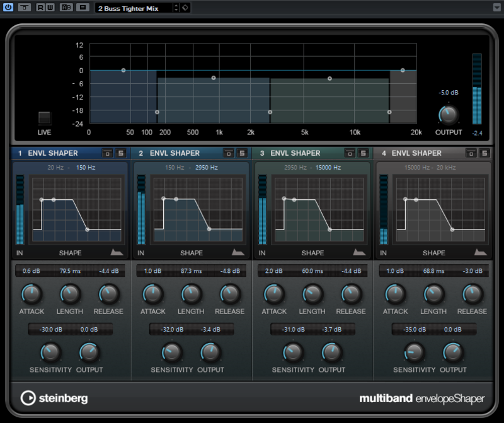The height and width of the screenshot is (423, 504).
Task: Bypass band 3 envelope shaper
Action: click(350, 153)
